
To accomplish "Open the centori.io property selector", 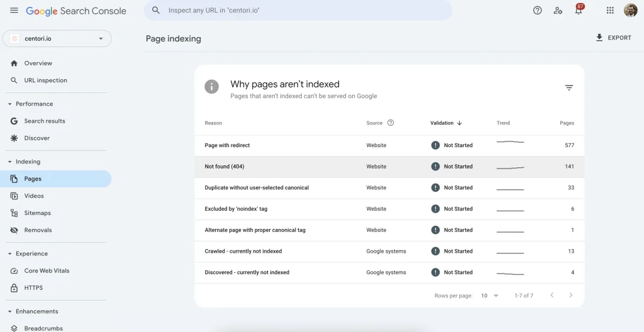I will point(57,38).
